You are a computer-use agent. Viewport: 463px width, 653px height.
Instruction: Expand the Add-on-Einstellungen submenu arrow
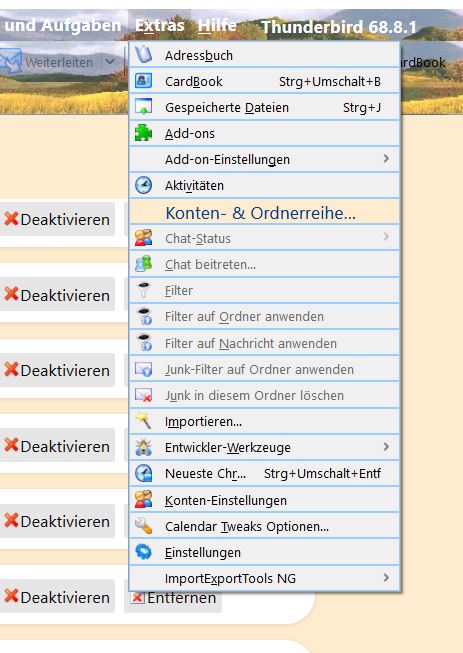coord(386,158)
